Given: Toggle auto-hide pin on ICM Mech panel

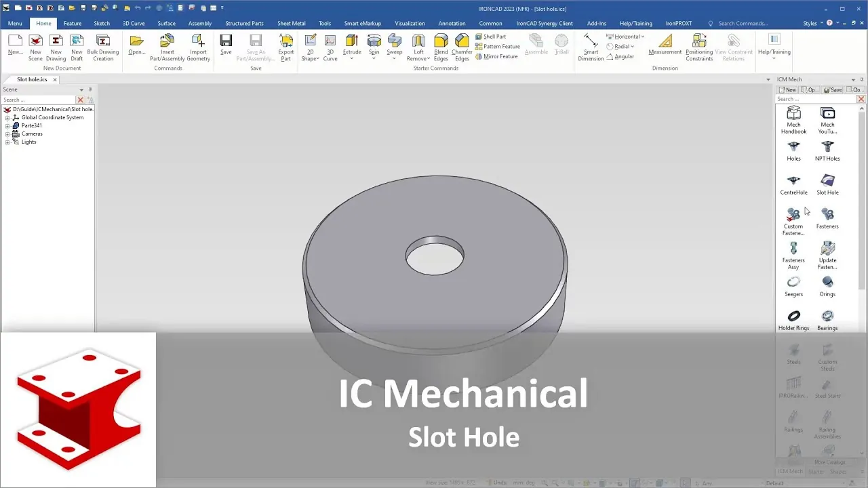Looking at the screenshot, I should tap(862, 79).
